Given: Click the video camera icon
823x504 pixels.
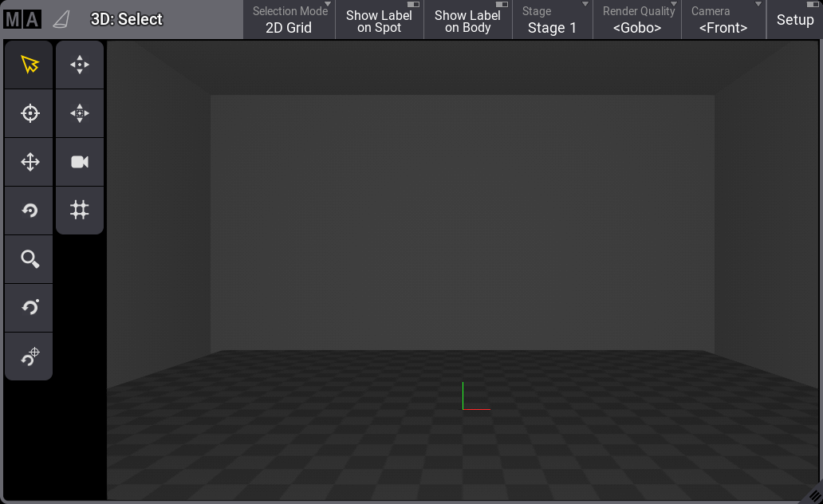Looking at the screenshot, I should (x=80, y=162).
